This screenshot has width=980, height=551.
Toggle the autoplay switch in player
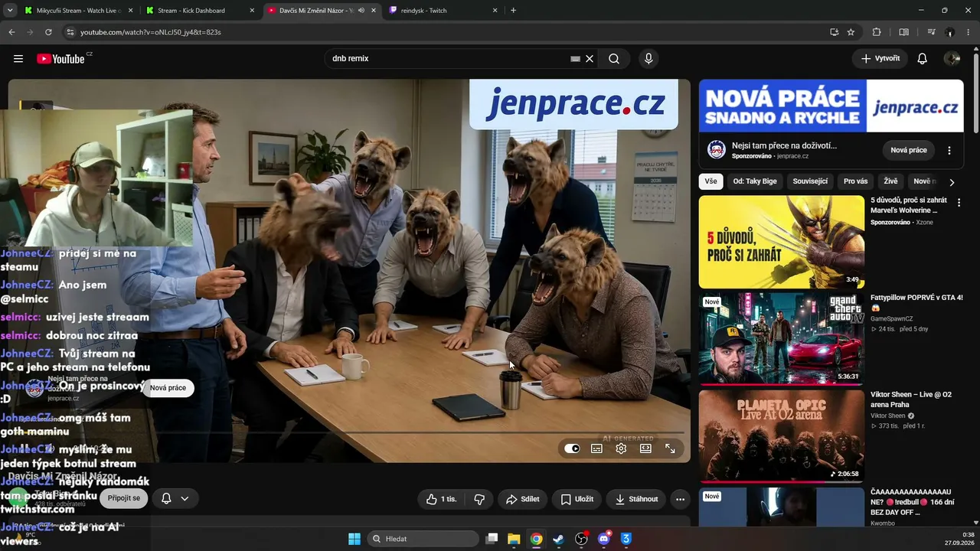[x=572, y=448]
